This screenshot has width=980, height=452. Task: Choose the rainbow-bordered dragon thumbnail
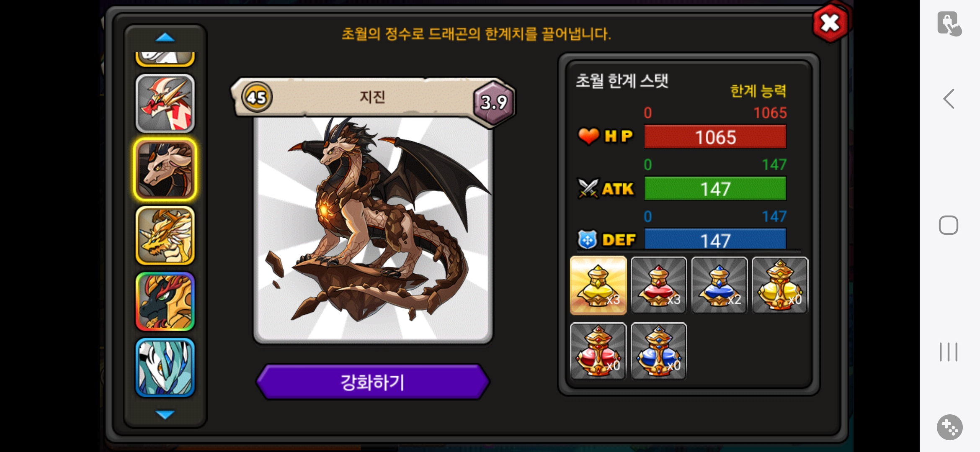pyautogui.click(x=165, y=301)
